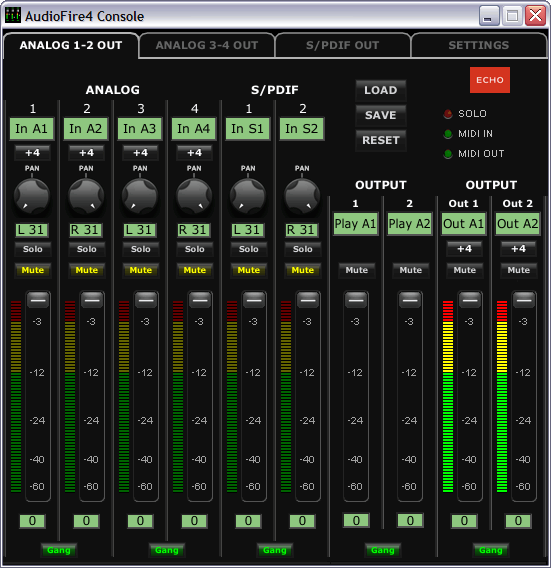Toggle +4 level on In A1
The image size is (551, 568).
click(32, 153)
